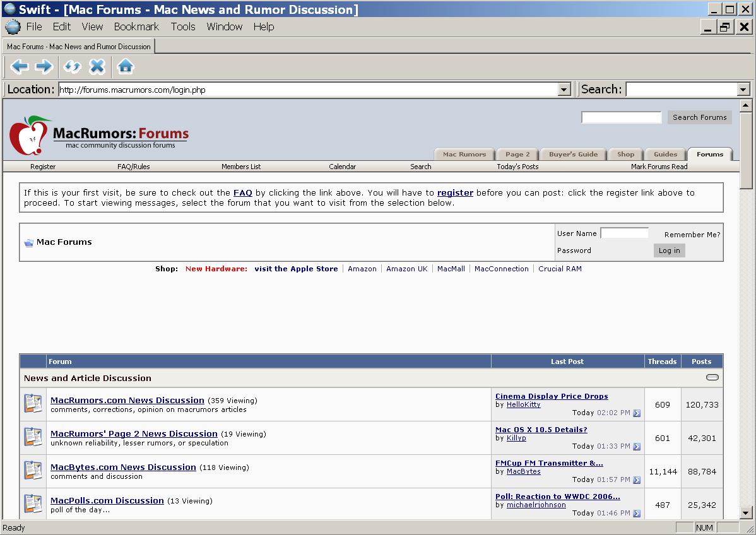This screenshot has width=756, height=535.
Task: Switch to the Shop site tab
Action: point(625,154)
